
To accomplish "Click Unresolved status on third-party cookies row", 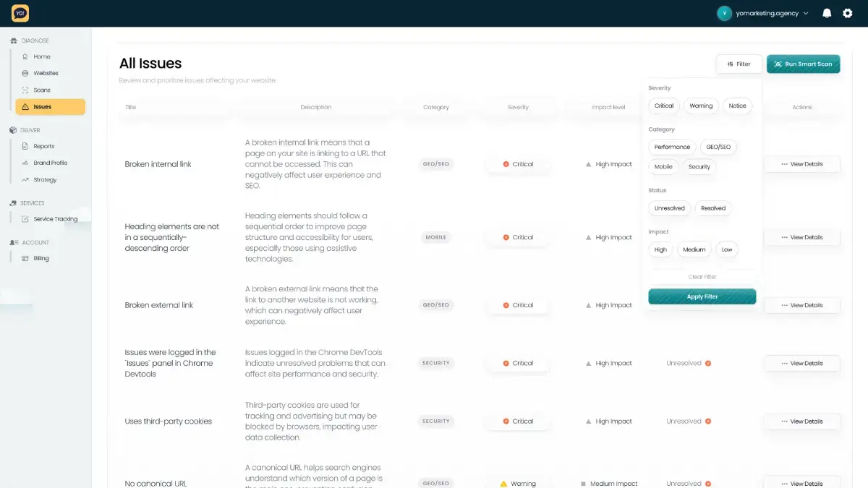I will [x=689, y=421].
